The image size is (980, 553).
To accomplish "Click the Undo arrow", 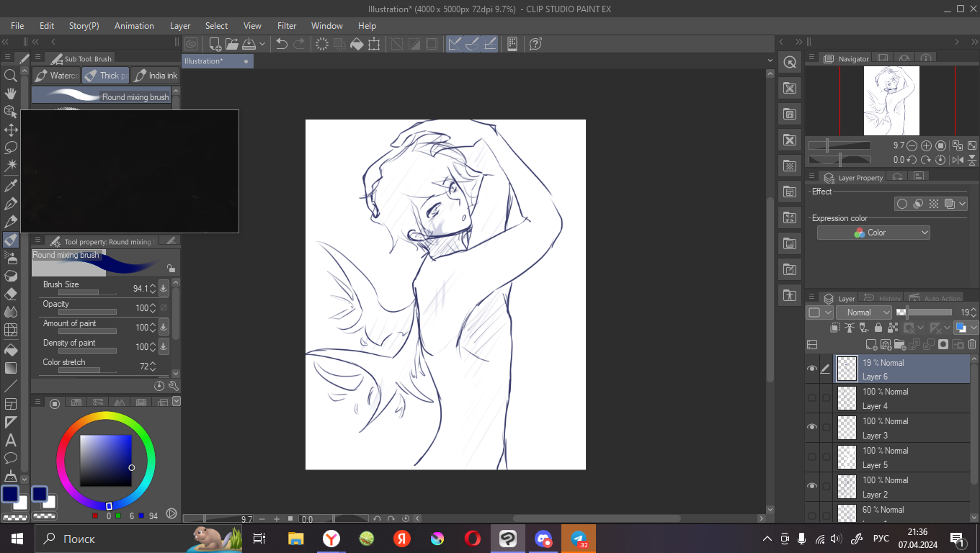I will 282,44.
